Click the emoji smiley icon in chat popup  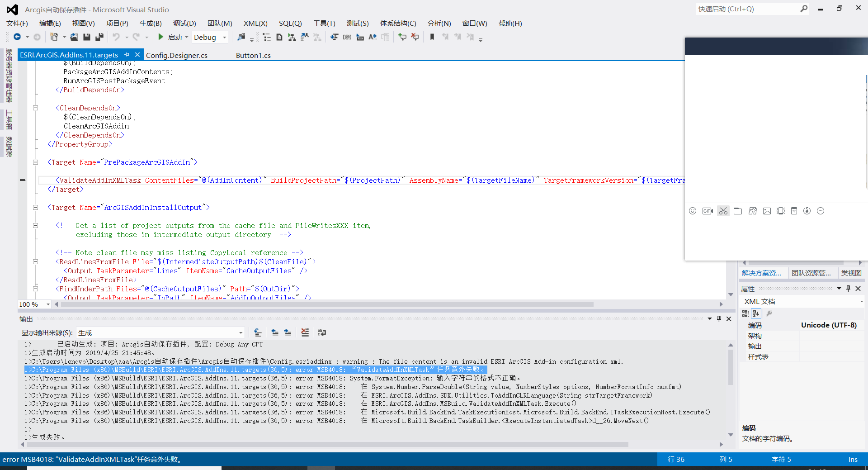pyautogui.click(x=693, y=211)
